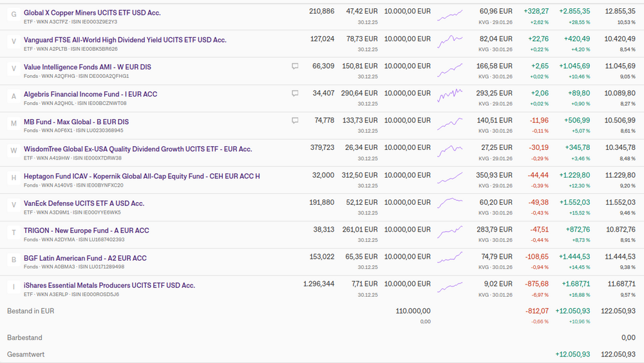
Task: Open Vanguard FTSE All-World High Dividend Yield link
Action: pyautogui.click(x=125, y=40)
